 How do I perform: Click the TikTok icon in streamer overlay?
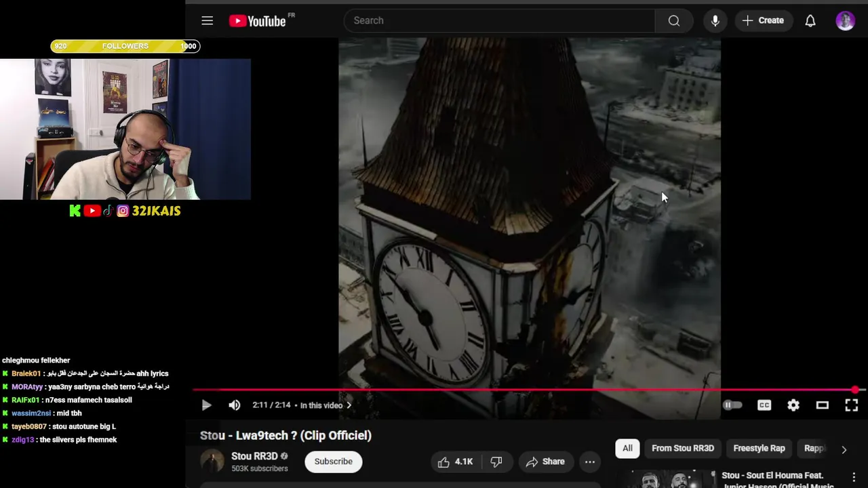(108, 211)
